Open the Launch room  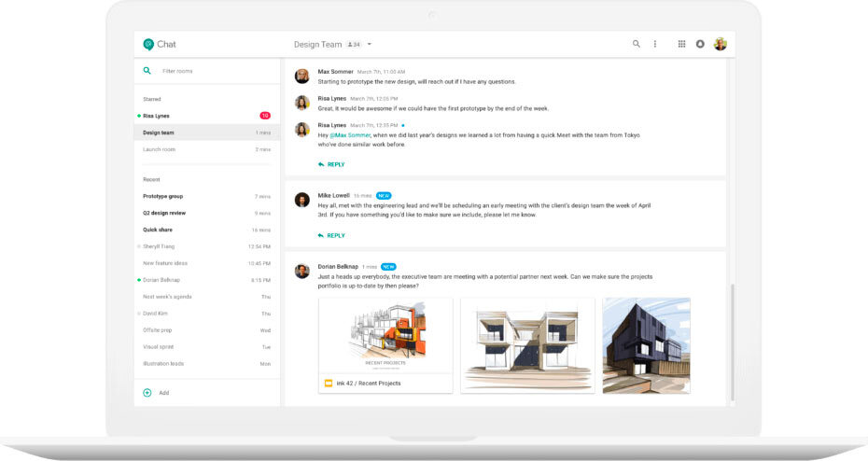207,149
